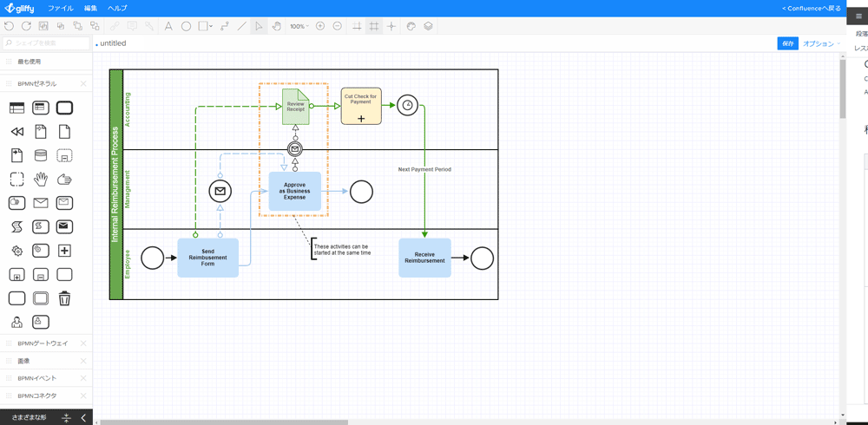Click the zoom out minus icon

coord(337,26)
